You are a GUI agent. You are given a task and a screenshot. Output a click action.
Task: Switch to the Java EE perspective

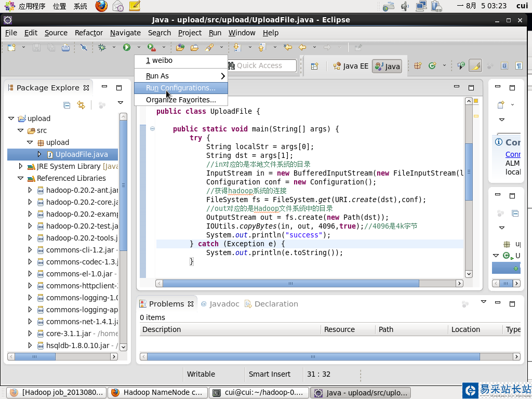tap(351, 66)
